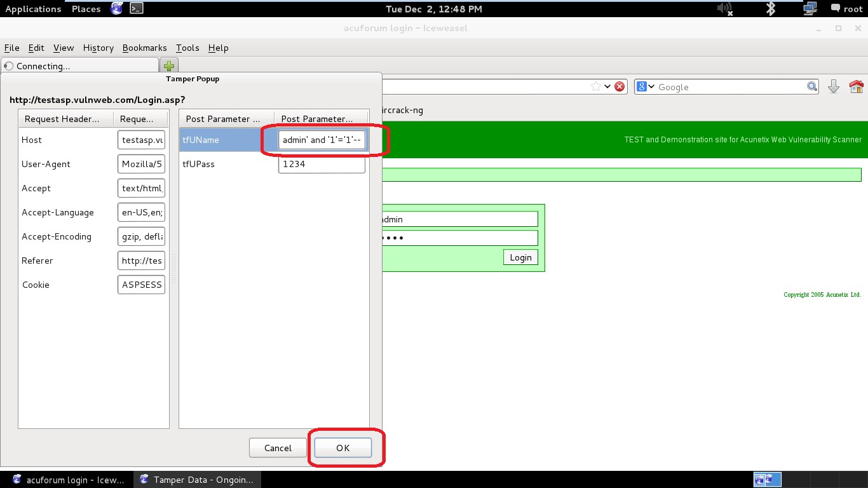Select the Referer header label
This screenshot has width=868, height=488.
(x=37, y=261)
